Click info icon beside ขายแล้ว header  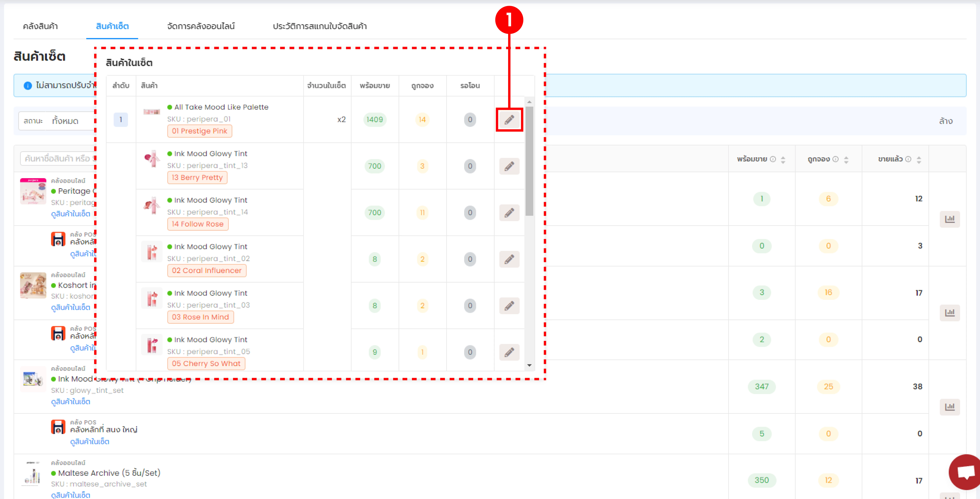tap(908, 159)
